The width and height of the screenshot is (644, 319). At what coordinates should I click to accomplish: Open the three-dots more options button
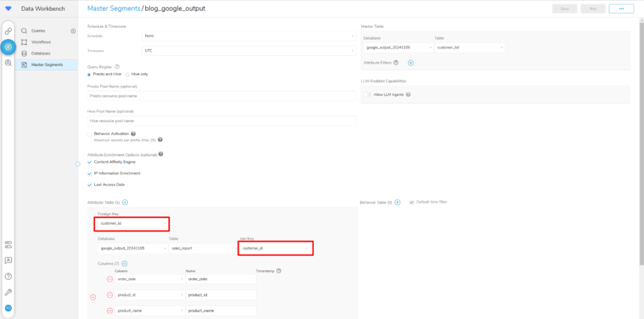[x=621, y=9]
